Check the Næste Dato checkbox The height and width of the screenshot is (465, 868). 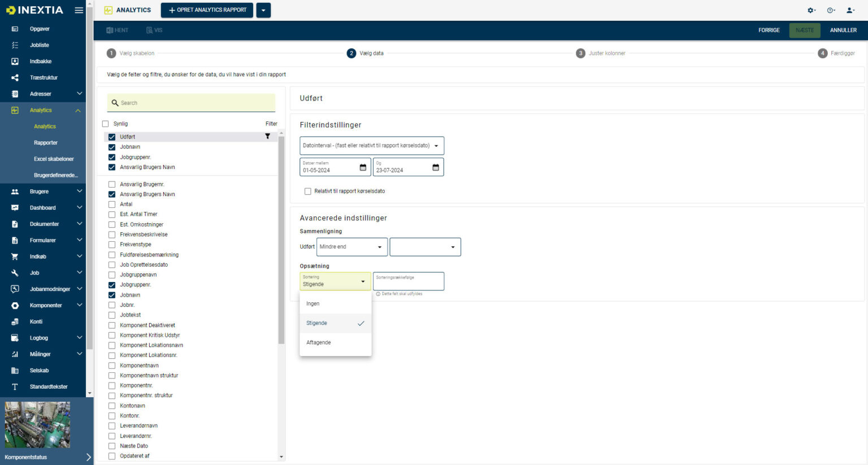112,446
